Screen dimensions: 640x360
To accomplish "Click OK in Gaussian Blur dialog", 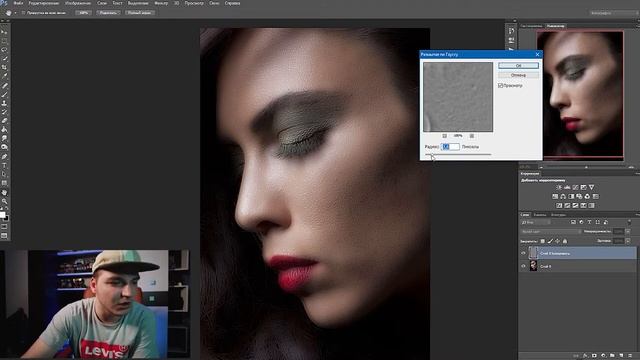I will click(518, 66).
